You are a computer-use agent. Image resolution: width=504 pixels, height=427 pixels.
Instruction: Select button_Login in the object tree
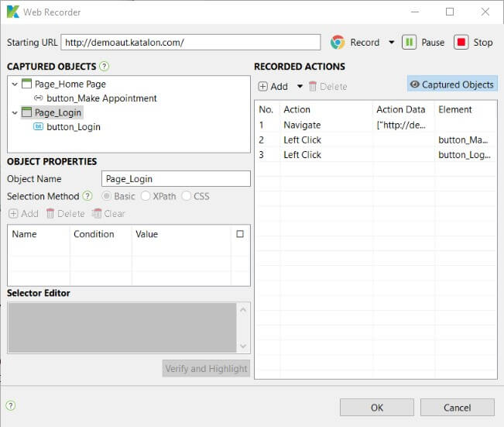tap(74, 127)
